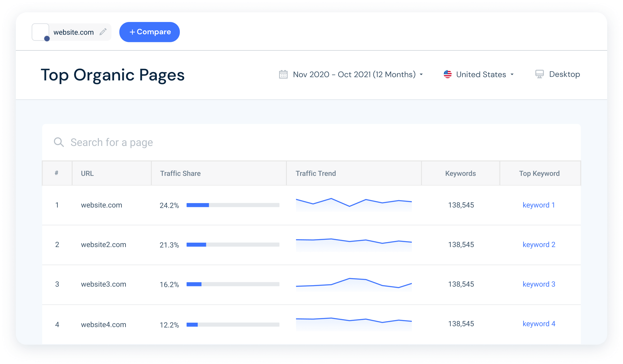Open the keyword 1 link
This screenshot has width=623, height=364.
click(539, 205)
